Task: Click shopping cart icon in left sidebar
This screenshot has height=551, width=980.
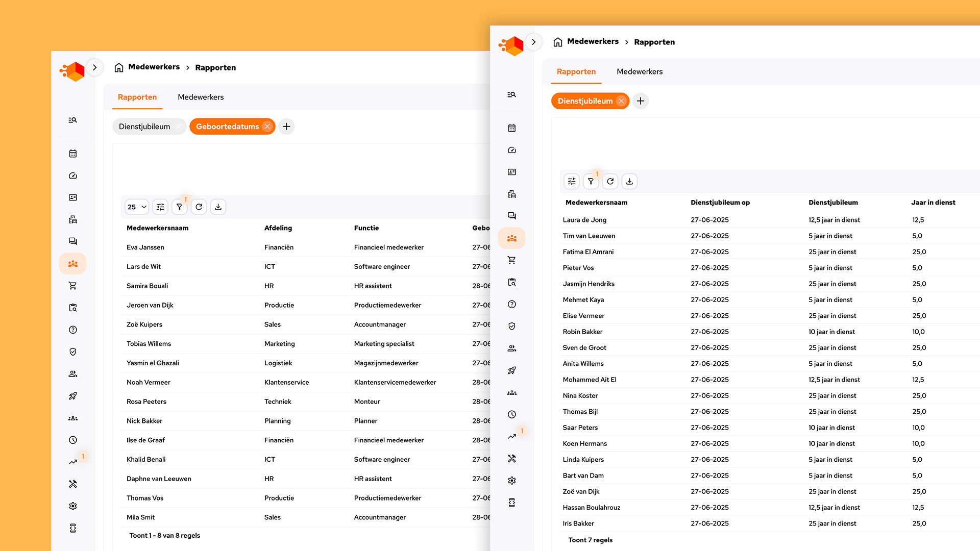Action: [x=72, y=286]
